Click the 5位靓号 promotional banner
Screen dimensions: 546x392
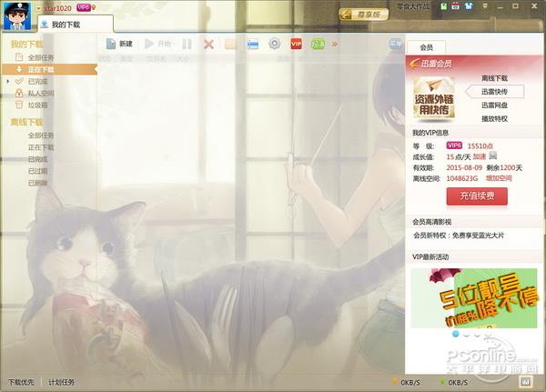474,297
